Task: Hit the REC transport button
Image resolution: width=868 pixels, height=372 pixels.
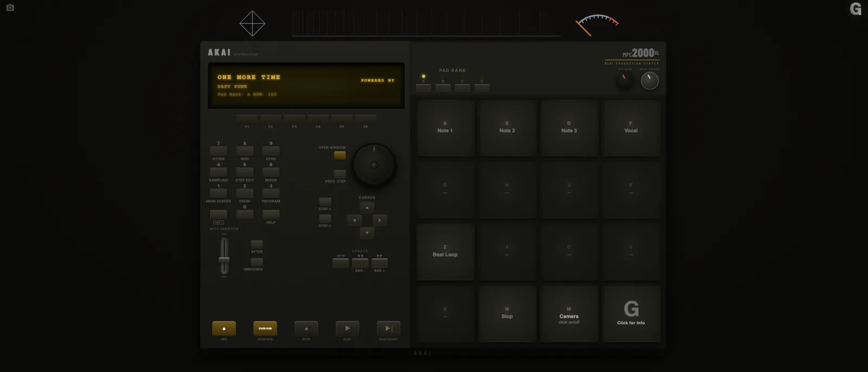Action: 224,329
